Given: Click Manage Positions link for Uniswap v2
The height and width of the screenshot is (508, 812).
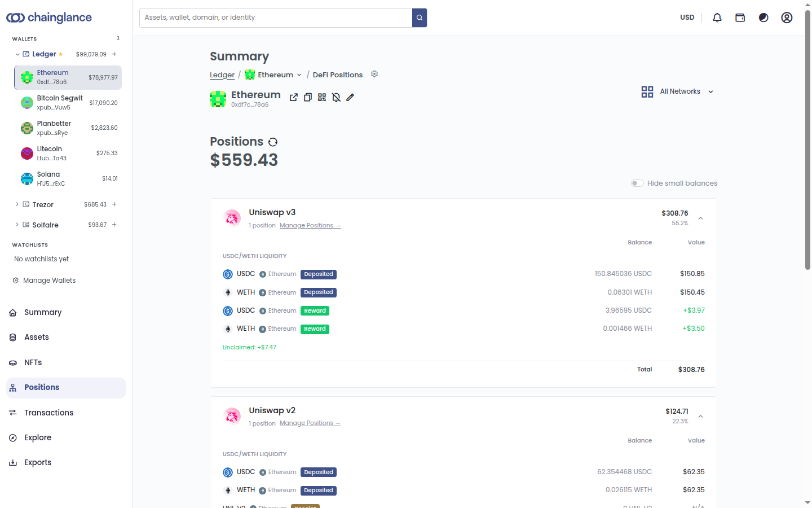Looking at the screenshot, I should pos(310,423).
